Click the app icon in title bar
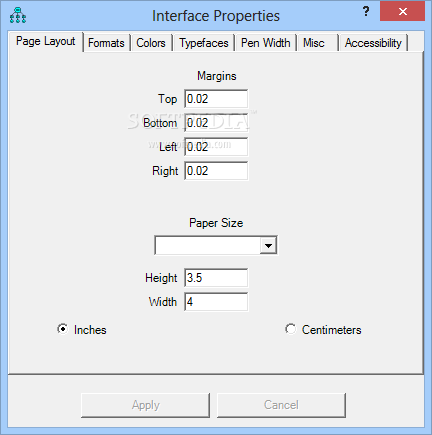Image resolution: width=432 pixels, height=435 pixels. (x=18, y=15)
